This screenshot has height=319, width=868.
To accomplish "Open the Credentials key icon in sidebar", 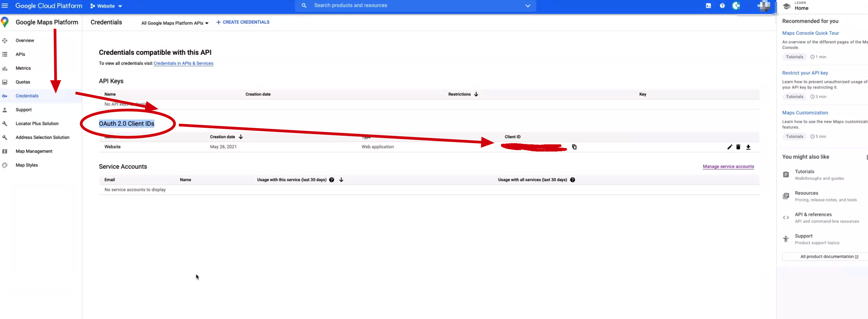I will (x=5, y=96).
